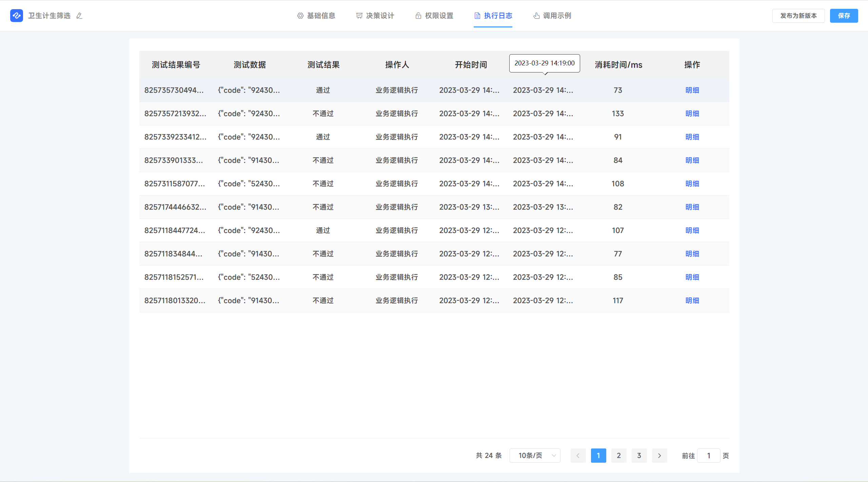The height and width of the screenshot is (482, 868).
Task: Click result number 8257339233412...
Action: coord(175,137)
